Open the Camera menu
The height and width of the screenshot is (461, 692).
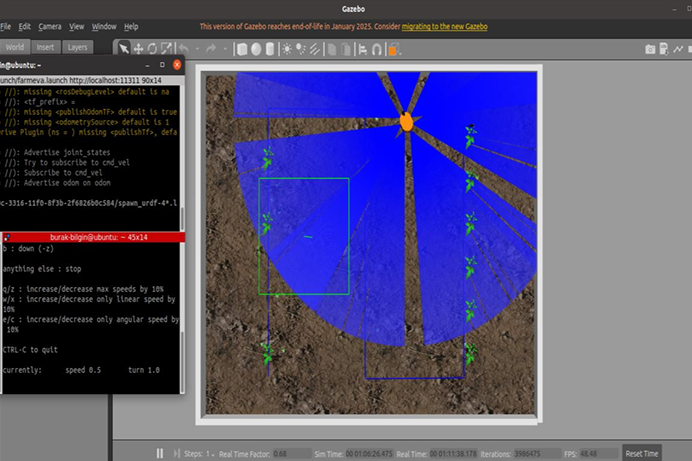pos(50,26)
